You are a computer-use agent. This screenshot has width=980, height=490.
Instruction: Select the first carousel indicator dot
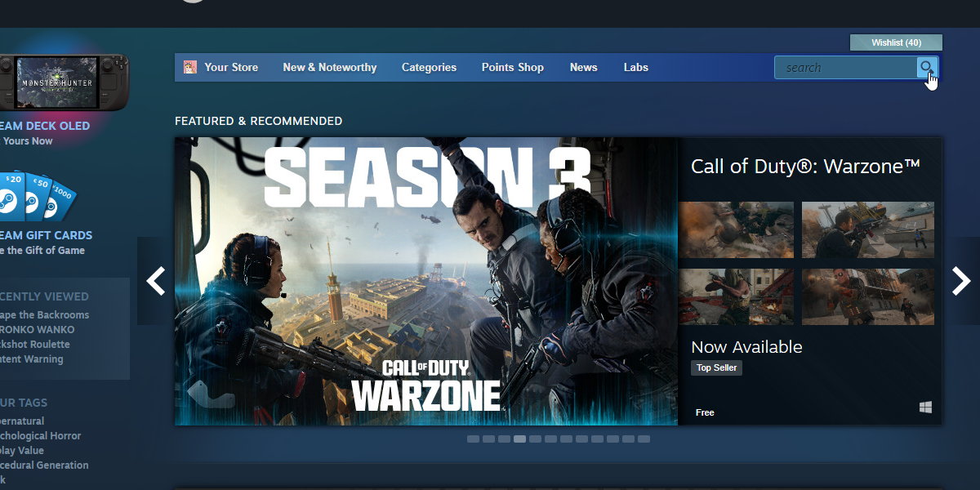(x=473, y=439)
